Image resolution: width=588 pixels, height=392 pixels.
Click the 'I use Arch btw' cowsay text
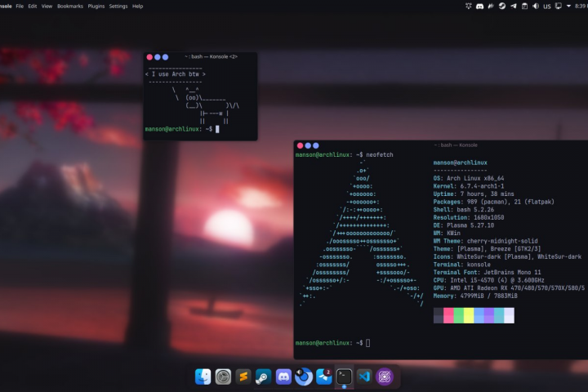coord(176,74)
